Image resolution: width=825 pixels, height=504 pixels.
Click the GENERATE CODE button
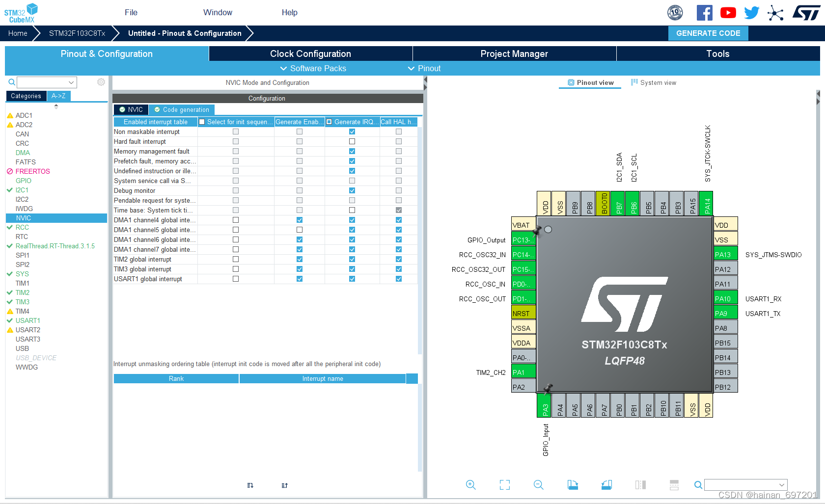pos(708,33)
